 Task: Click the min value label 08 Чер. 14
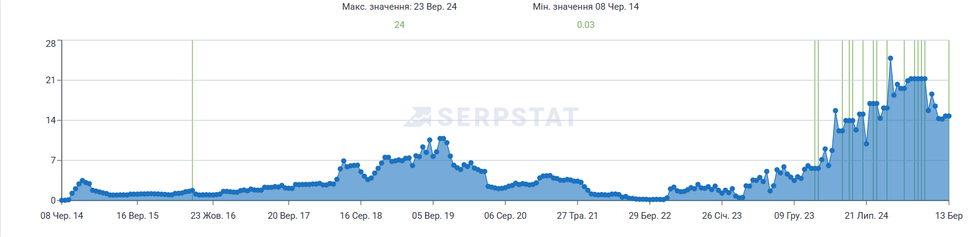pyautogui.click(x=617, y=7)
